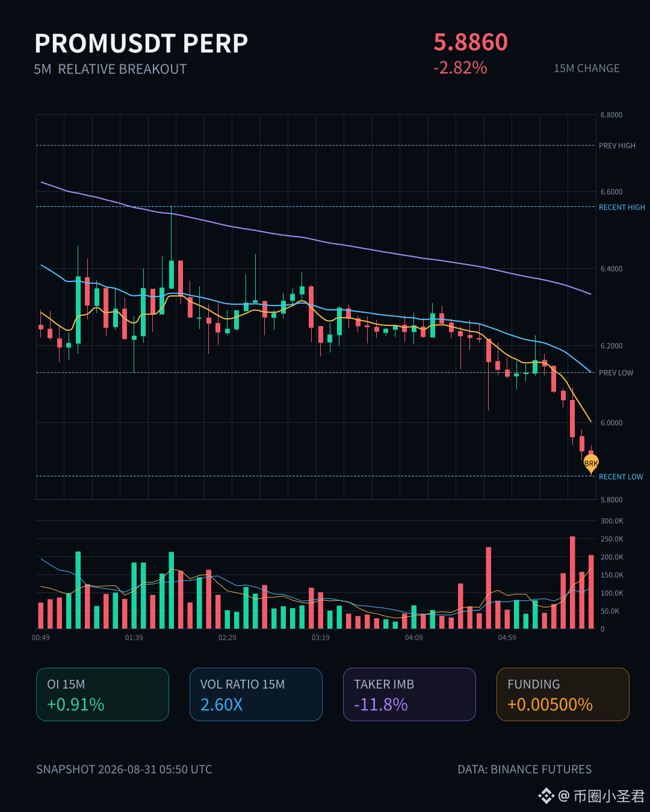Click the +0.00500% funding rate value
Screen dimensions: 650x812
pos(550,704)
